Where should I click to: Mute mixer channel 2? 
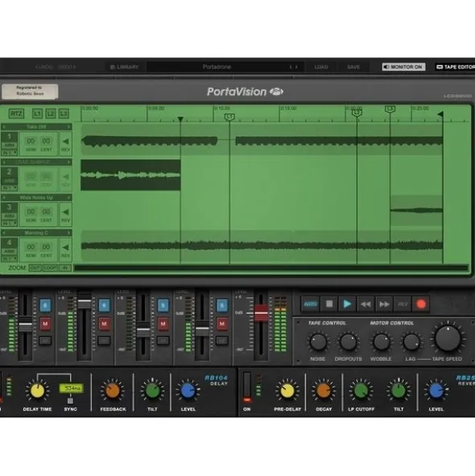(104, 324)
